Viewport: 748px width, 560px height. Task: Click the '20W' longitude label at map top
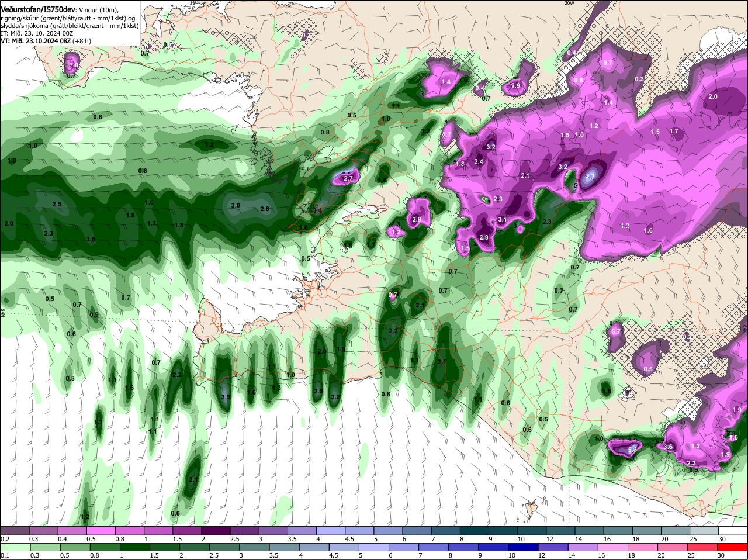[570, 3]
